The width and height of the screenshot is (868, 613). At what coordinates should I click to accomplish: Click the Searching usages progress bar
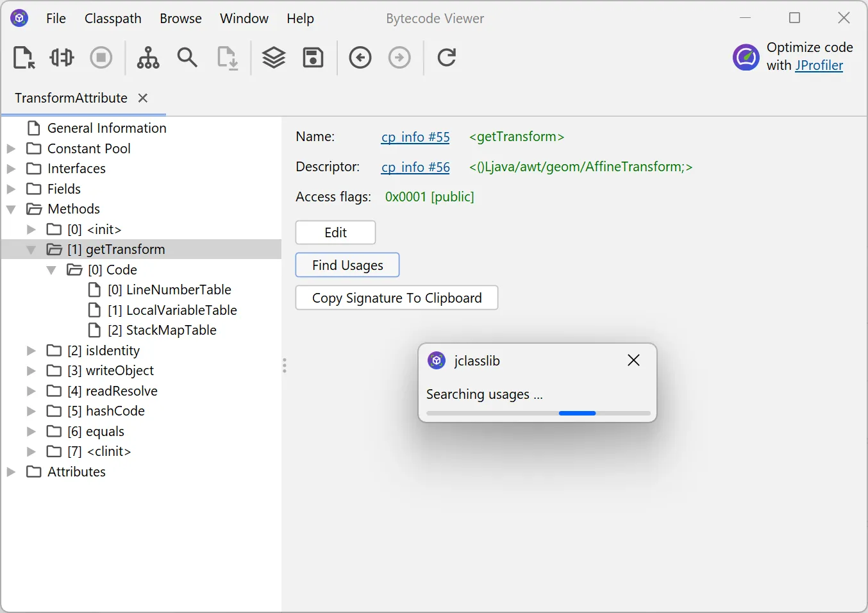click(538, 414)
